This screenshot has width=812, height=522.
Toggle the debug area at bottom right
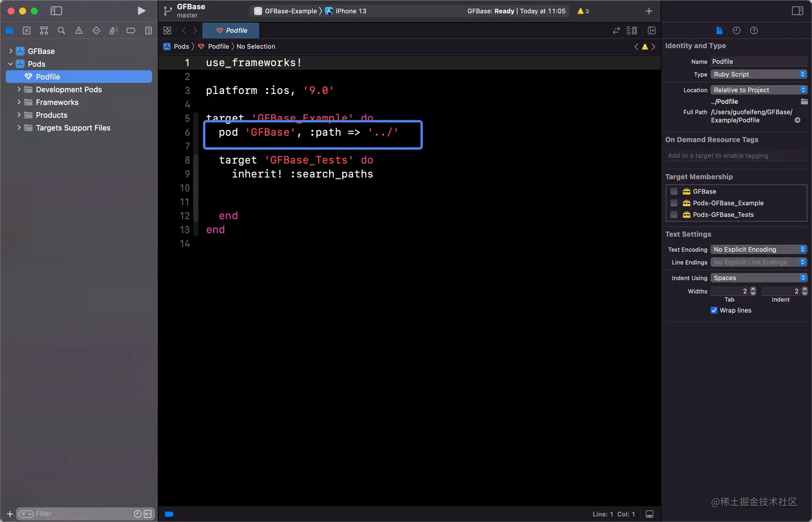(649, 514)
